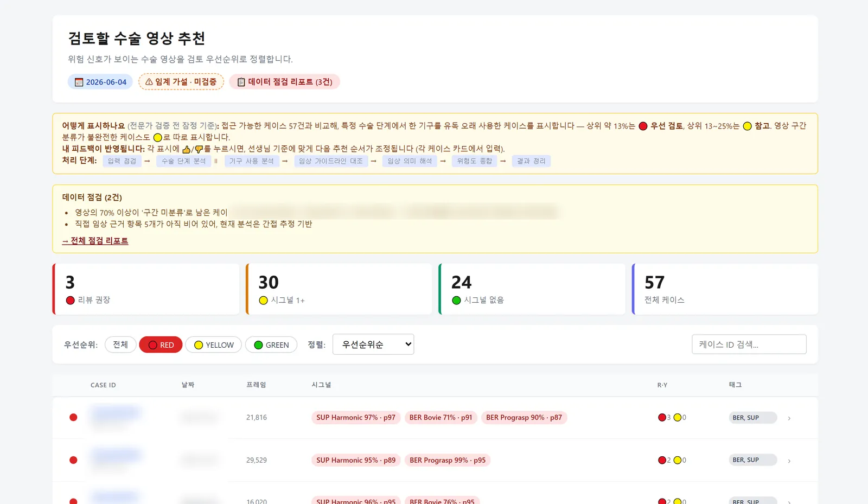868x504 pixels.
Task: Follow the 전체 점검 리포트 link
Action: tap(95, 241)
